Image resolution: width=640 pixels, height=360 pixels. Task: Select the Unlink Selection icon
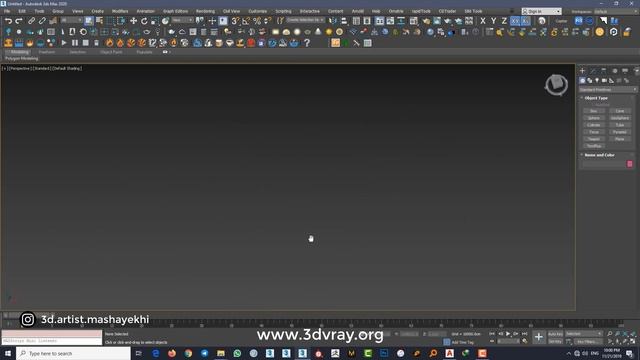pyautogui.click(x=42, y=21)
